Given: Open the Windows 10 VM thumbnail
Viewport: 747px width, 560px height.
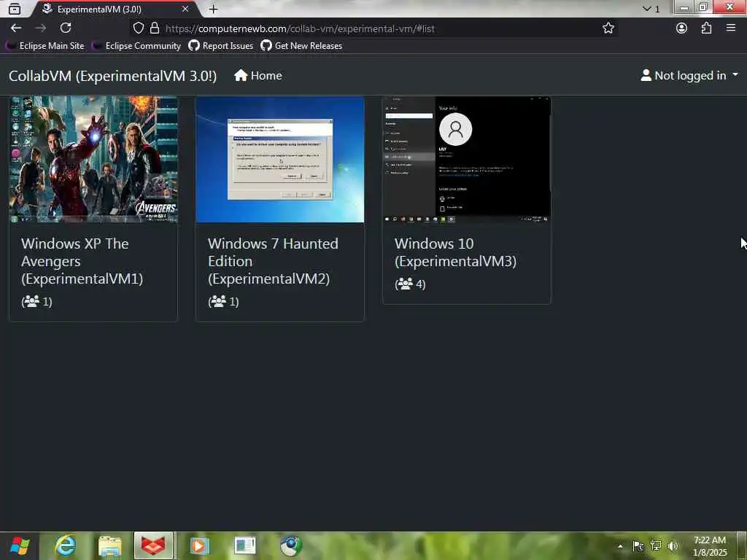Looking at the screenshot, I should coord(467,160).
